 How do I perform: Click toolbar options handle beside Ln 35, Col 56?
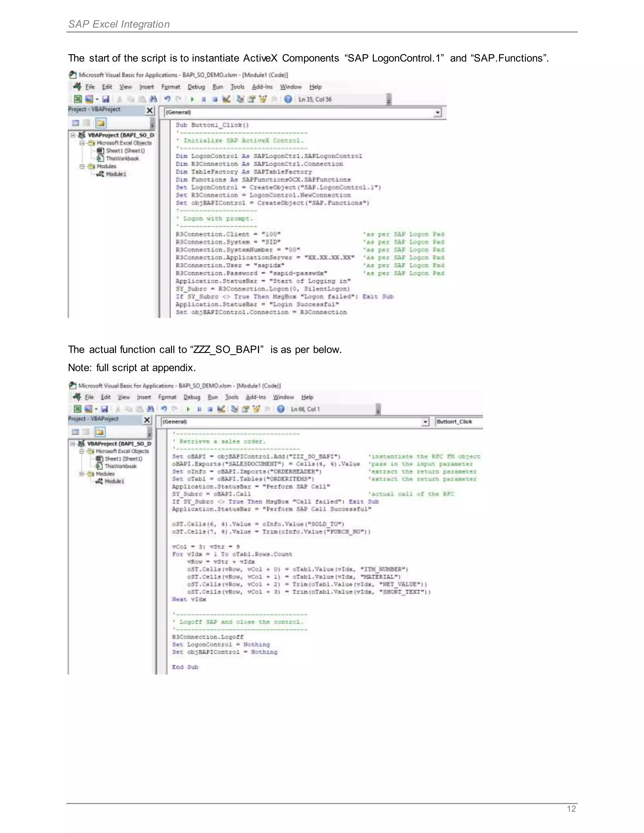coord(389,99)
